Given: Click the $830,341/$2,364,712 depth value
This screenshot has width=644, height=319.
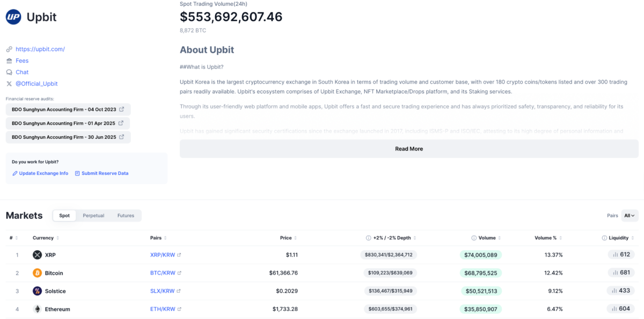Looking at the screenshot, I should click(x=389, y=255).
